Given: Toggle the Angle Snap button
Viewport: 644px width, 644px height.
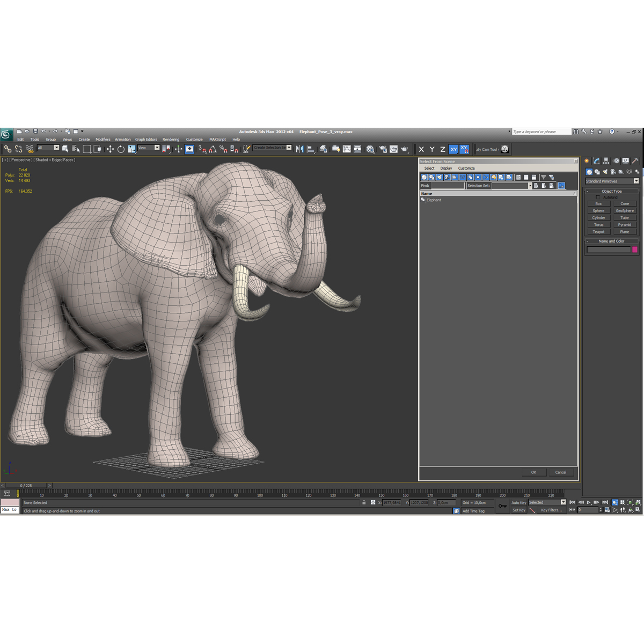Looking at the screenshot, I should click(x=211, y=149).
